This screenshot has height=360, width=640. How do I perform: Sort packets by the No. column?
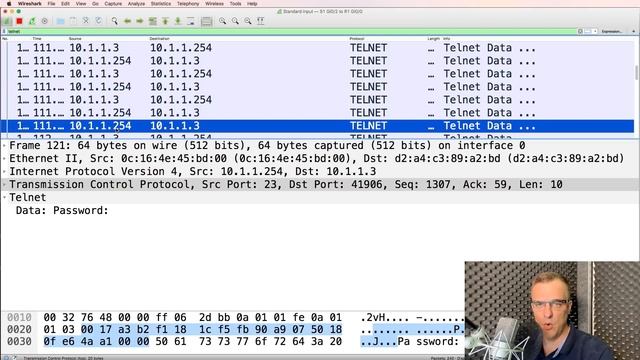(x=5, y=39)
